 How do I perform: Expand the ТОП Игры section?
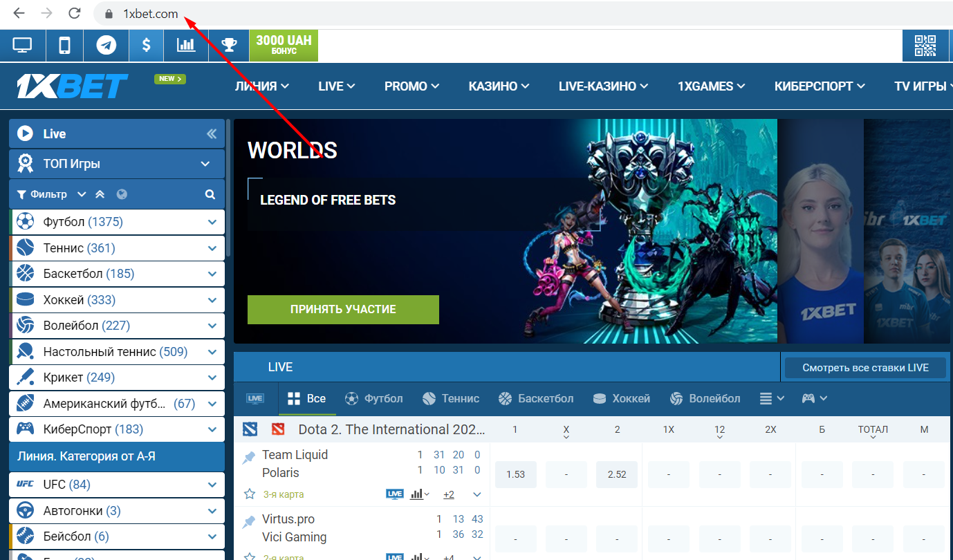[x=205, y=164]
